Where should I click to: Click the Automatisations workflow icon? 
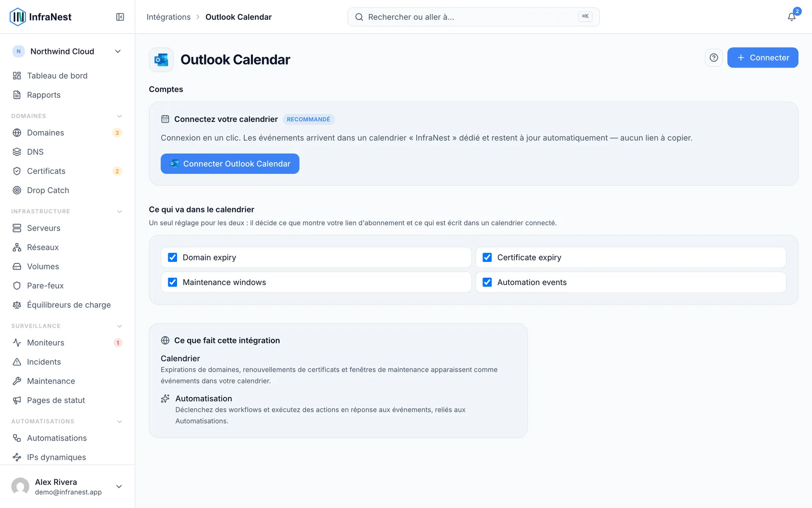click(17, 438)
